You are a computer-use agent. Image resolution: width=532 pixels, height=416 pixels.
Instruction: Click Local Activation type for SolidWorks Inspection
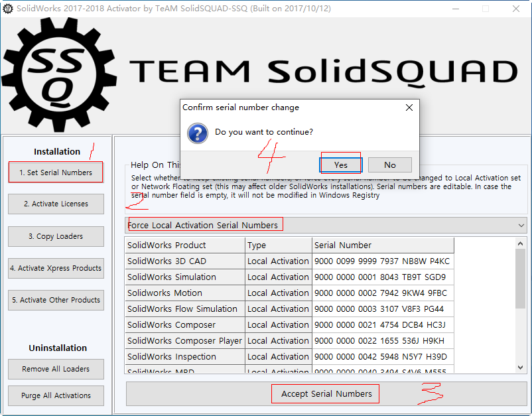pos(278,357)
